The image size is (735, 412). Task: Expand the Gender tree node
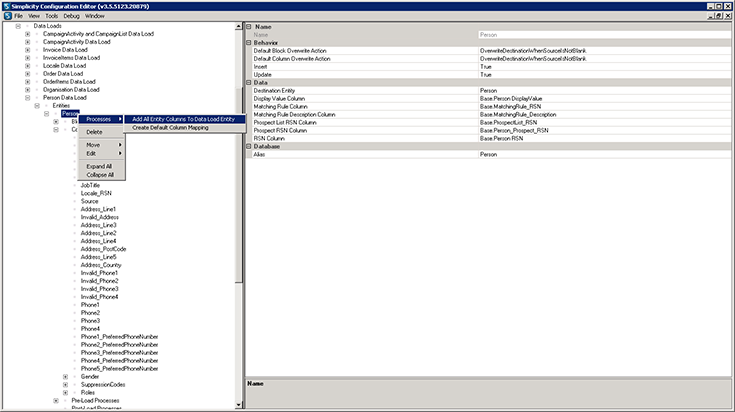66,377
